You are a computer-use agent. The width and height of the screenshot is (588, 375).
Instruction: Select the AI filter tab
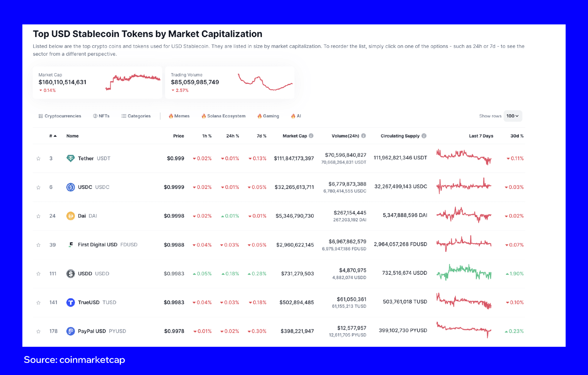click(296, 116)
